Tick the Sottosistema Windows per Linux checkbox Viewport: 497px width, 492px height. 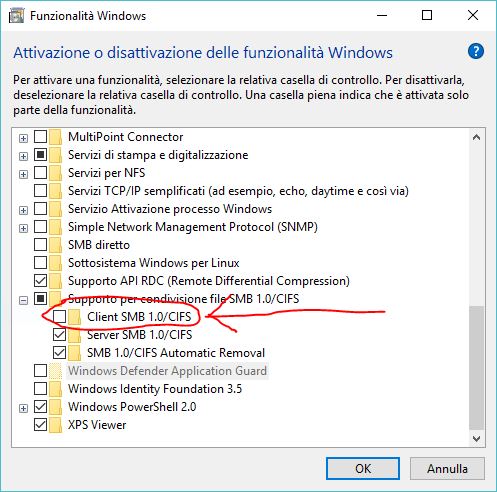(41, 263)
